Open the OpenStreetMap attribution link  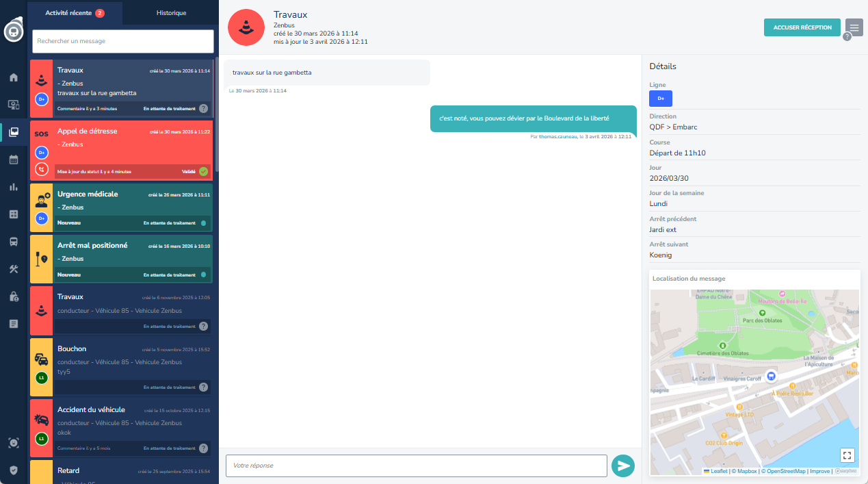tap(785, 471)
